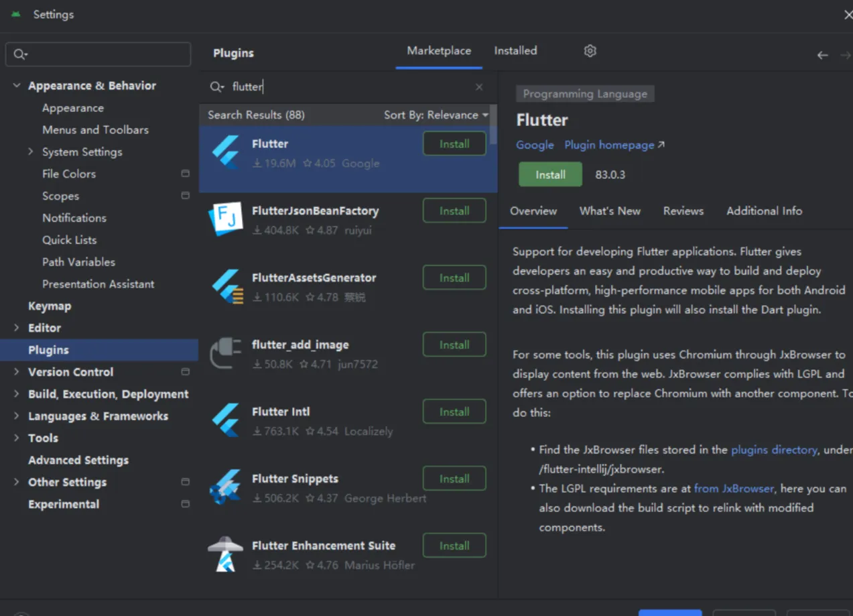853x616 pixels.
Task: Open the from JxBrowser link
Action: [x=734, y=489]
